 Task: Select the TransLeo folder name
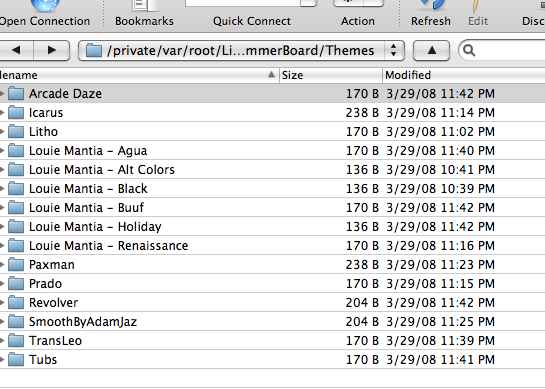(x=55, y=340)
